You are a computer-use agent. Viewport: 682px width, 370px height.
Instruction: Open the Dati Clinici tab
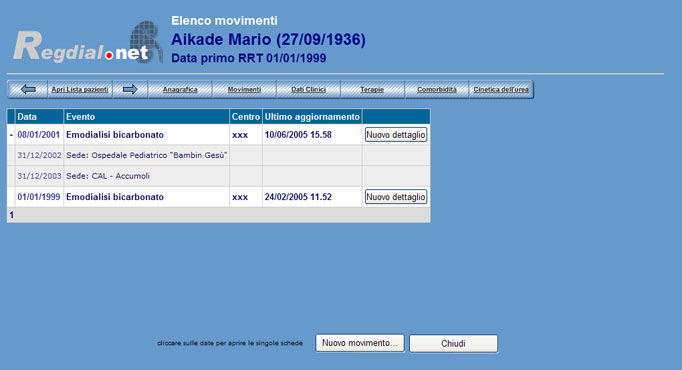(308, 90)
